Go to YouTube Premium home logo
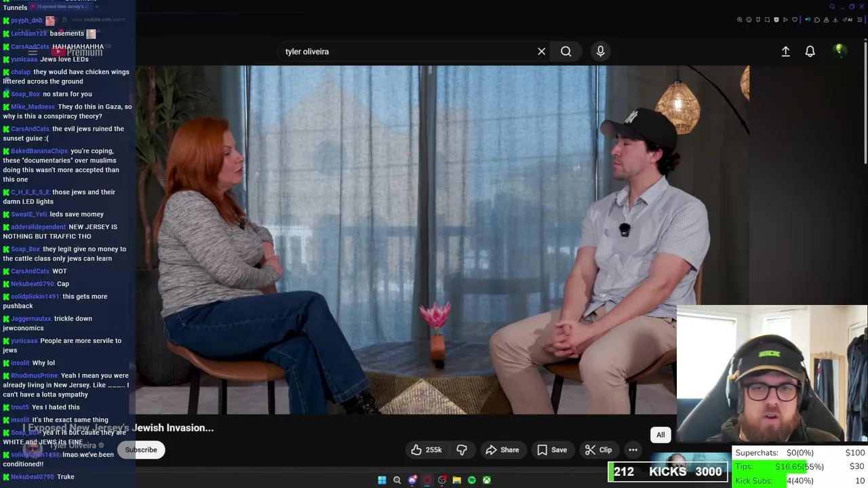The width and height of the screenshot is (868, 488). pos(77,52)
